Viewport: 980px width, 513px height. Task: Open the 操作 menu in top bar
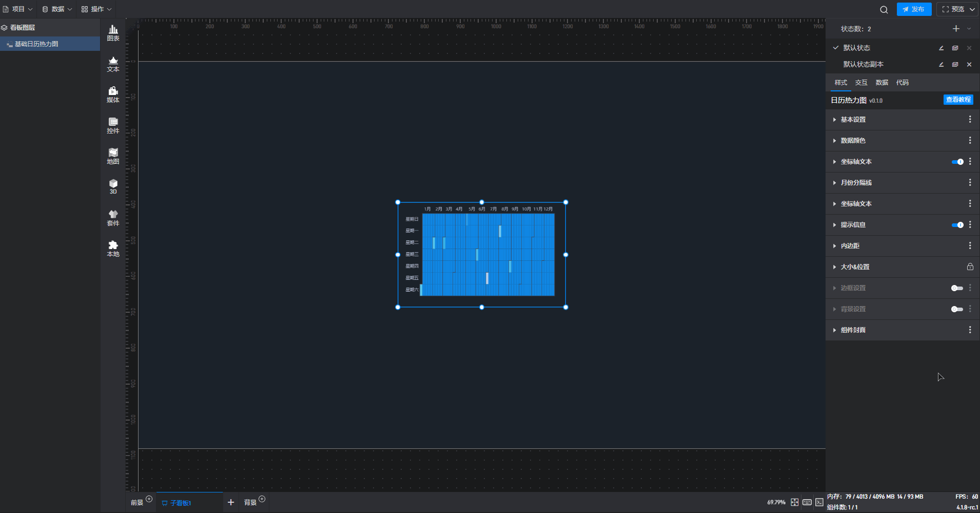click(x=96, y=9)
